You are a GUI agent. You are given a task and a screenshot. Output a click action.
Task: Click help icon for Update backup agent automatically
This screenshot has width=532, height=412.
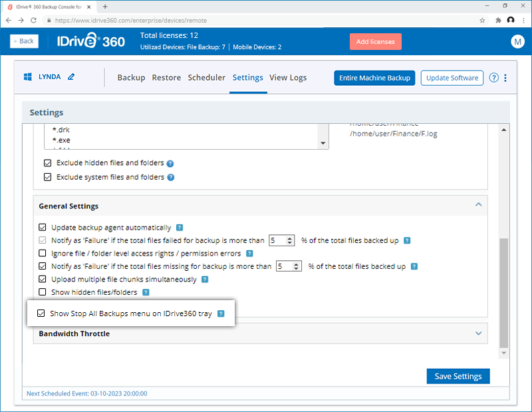pos(180,228)
